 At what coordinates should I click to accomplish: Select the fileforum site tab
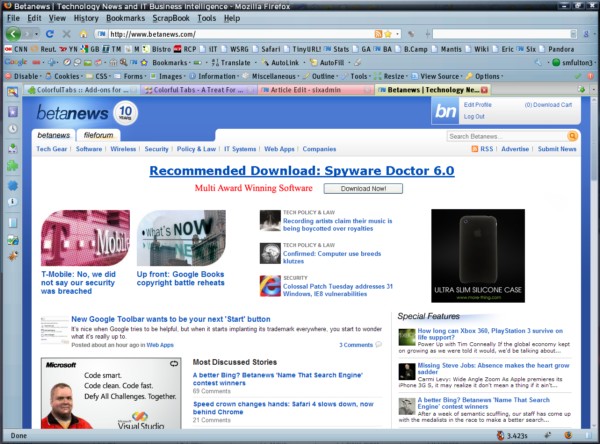(x=98, y=135)
